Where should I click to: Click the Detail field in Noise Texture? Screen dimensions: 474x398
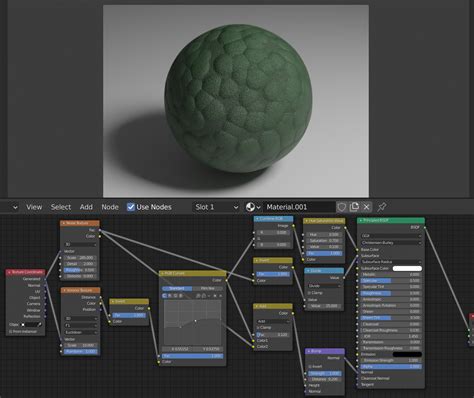pos(80,264)
